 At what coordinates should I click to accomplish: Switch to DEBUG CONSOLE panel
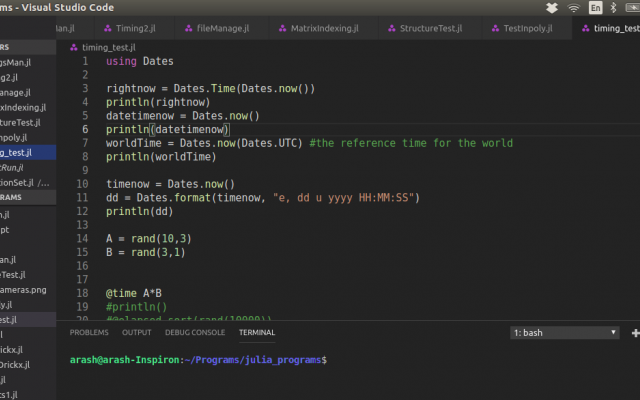pyautogui.click(x=195, y=332)
